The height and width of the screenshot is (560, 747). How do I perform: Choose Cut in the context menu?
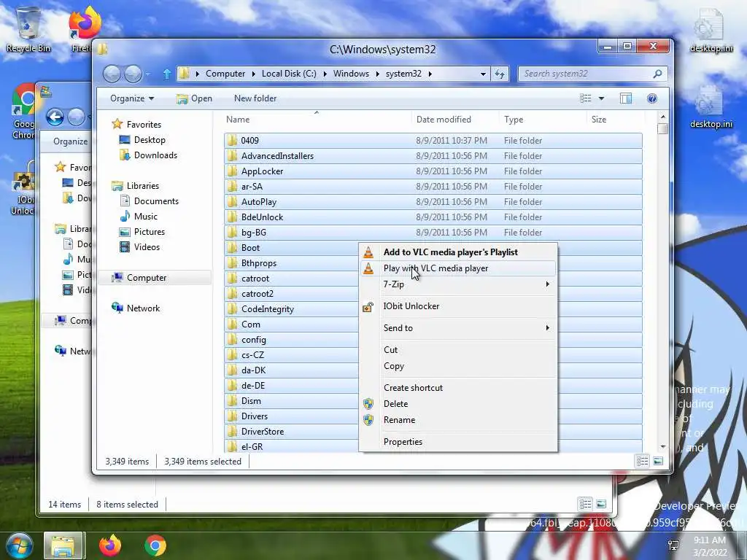pyautogui.click(x=391, y=350)
